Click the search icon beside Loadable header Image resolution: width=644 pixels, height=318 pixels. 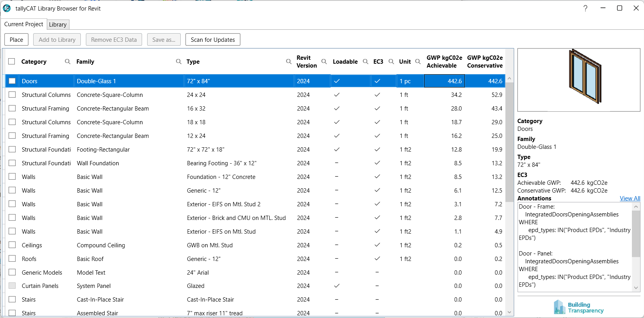pos(366,62)
